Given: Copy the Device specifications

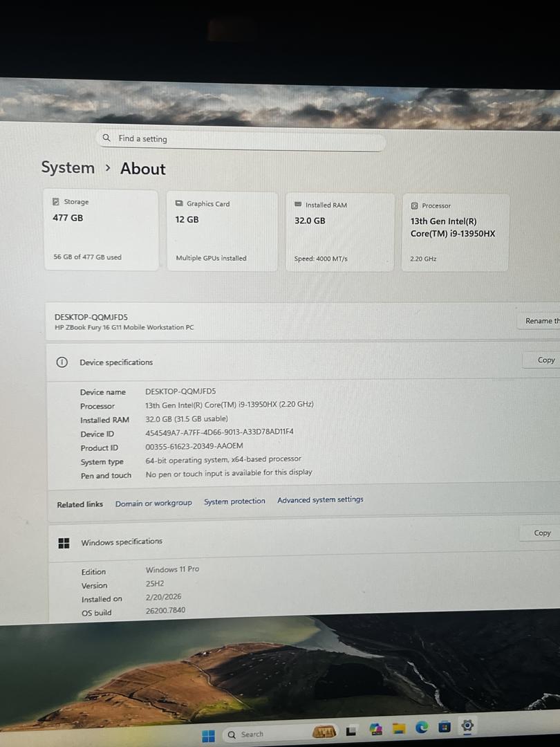Looking at the screenshot, I should 542,360.
